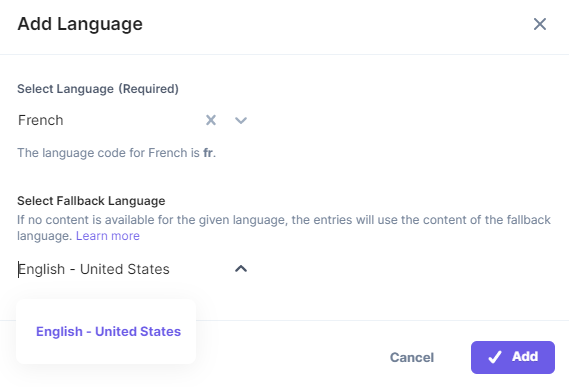Click the French language code hint text
569x387 pixels.
[116, 153]
